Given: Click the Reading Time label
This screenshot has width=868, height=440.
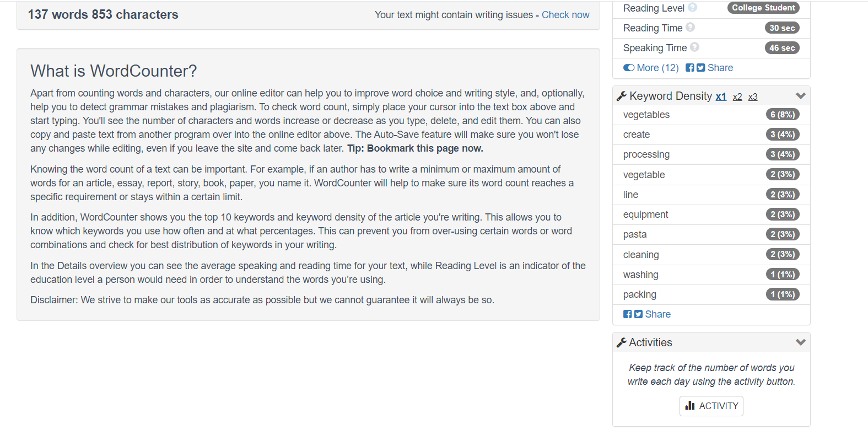Looking at the screenshot, I should [x=653, y=28].
